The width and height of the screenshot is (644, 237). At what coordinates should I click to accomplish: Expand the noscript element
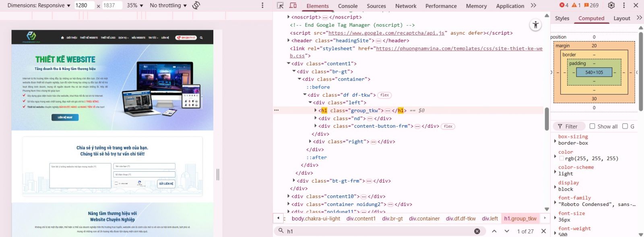tap(288, 17)
